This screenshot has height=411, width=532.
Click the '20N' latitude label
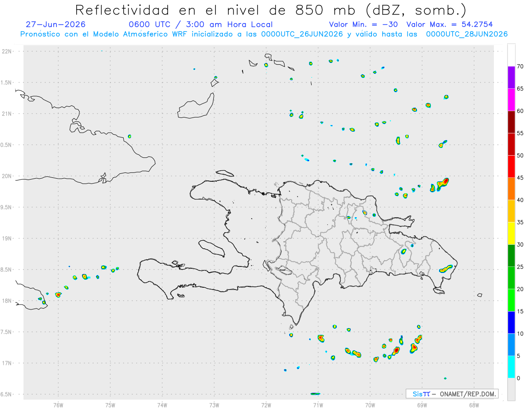click(x=8, y=176)
